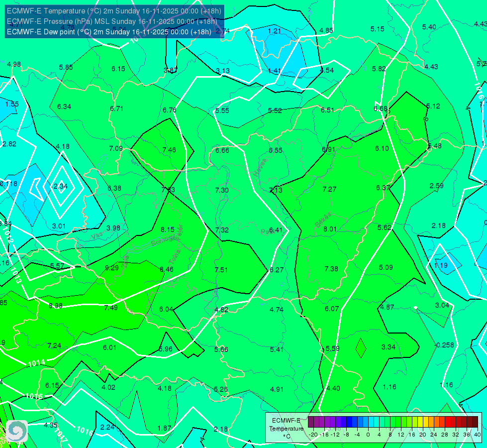The height and width of the screenshot is (448, 487).
Task: Select the ECMWF-E Temperature 2m layer label
Action: point(114,11)
